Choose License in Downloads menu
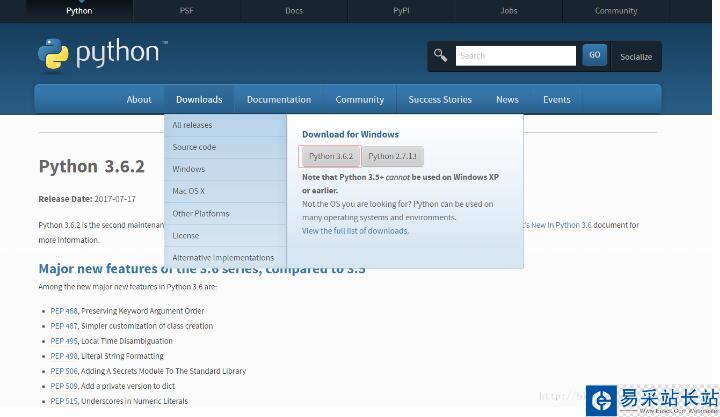Image resolution: width=720 pixels, height=417 pixels. tap(225, 236)
